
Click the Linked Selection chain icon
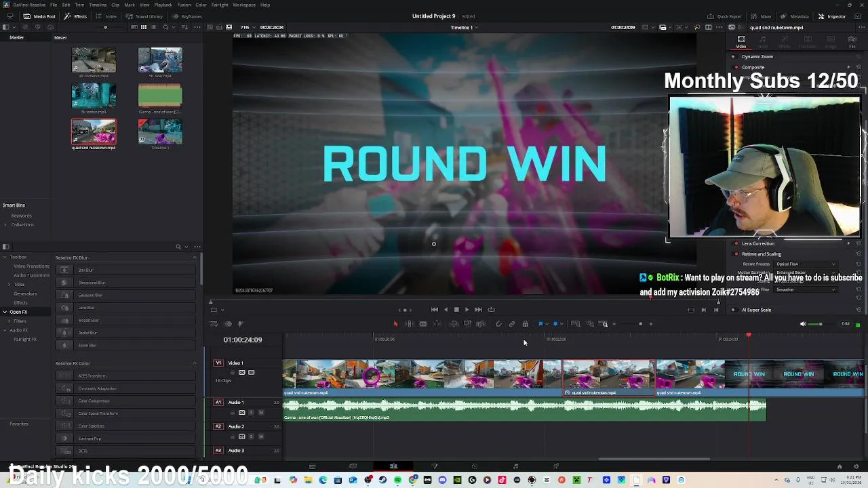512,324
